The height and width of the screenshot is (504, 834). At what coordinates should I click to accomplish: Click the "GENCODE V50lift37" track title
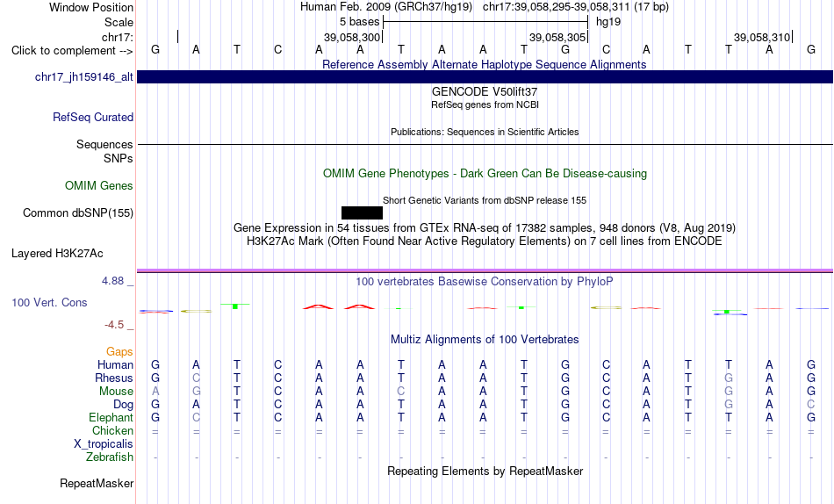(484, 91)
